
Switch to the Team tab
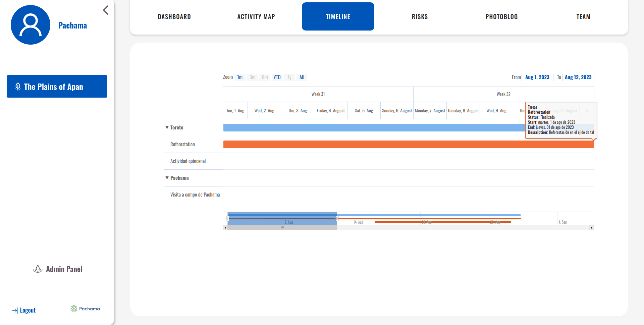click(584, 17)
